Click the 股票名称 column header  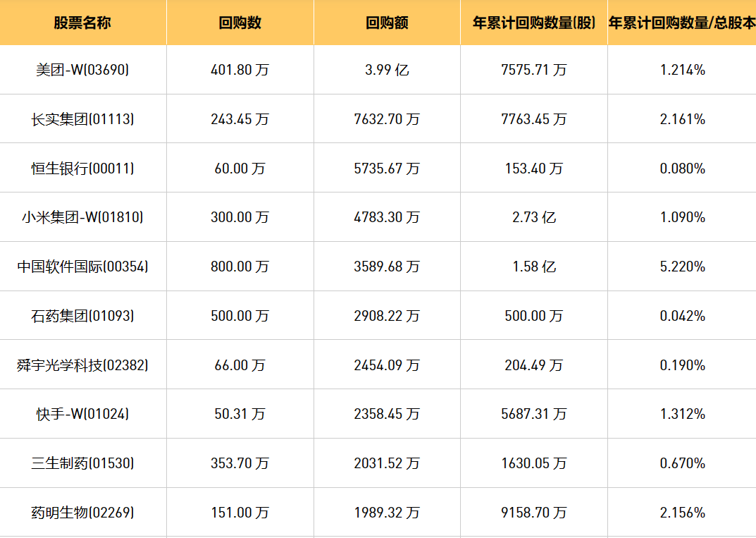(x=82, y=23)
